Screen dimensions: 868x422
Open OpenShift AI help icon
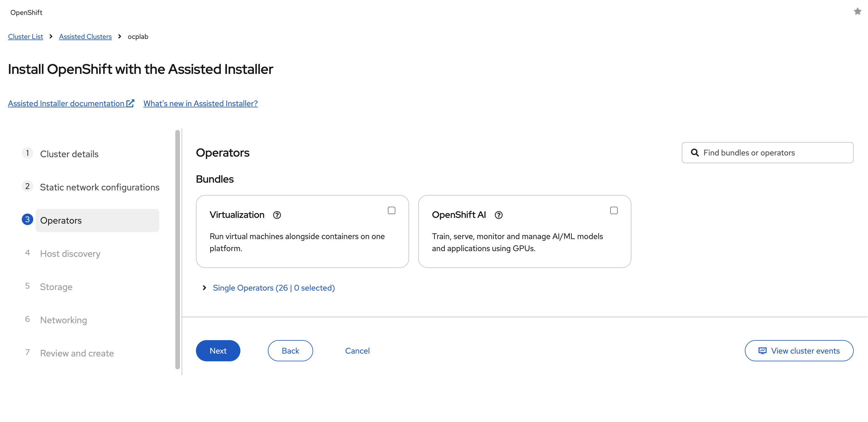pyautogui.click(x=498, y=215)
